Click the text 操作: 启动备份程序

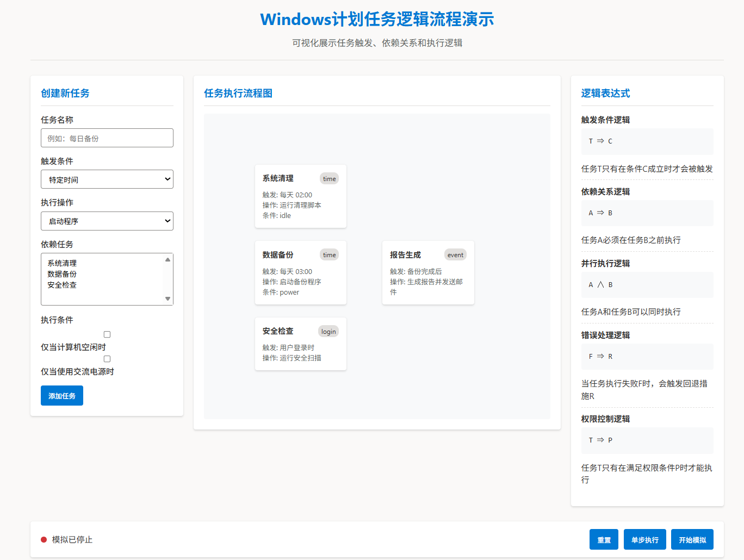pyautogui.click(x=292, y=282)
